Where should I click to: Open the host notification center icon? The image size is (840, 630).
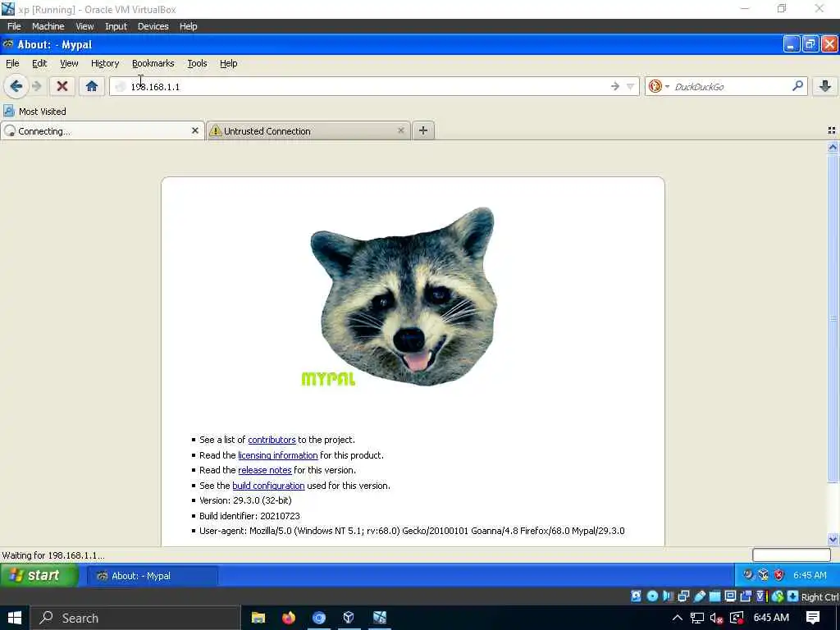point(813,618)
